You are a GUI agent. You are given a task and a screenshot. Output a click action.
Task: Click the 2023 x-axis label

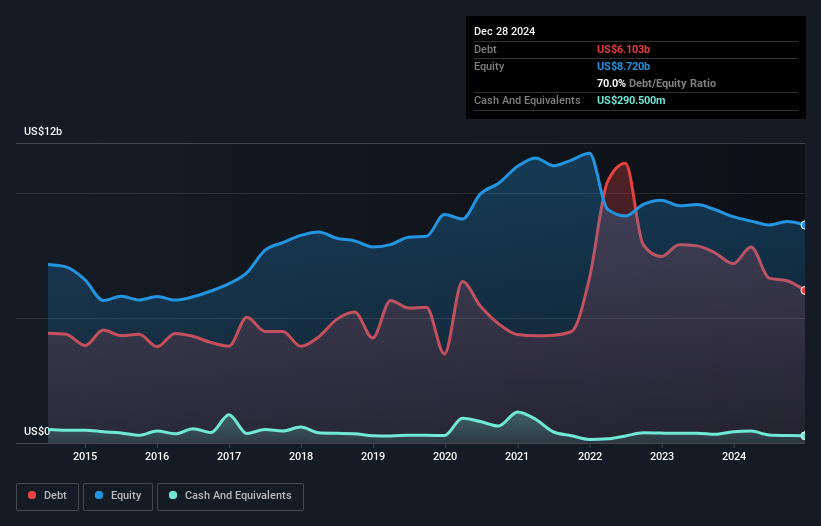662,456
